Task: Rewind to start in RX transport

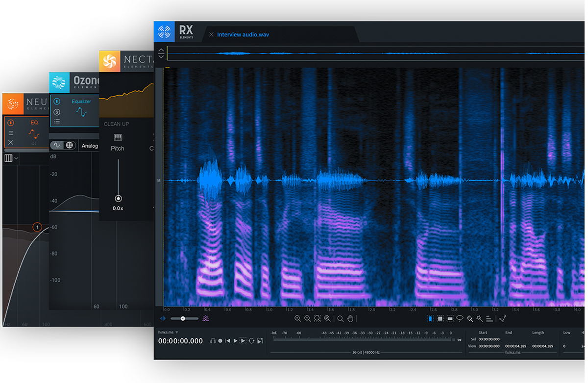Action: (228, 341)
